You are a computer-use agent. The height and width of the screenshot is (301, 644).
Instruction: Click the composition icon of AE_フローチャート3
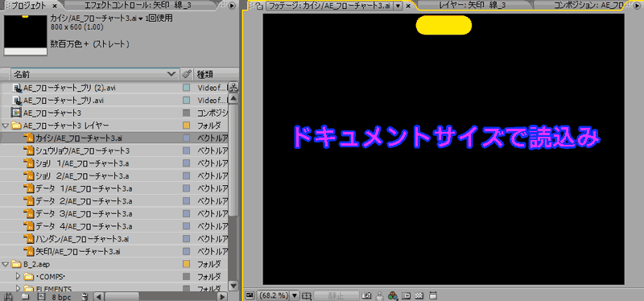tap(16, 112)
